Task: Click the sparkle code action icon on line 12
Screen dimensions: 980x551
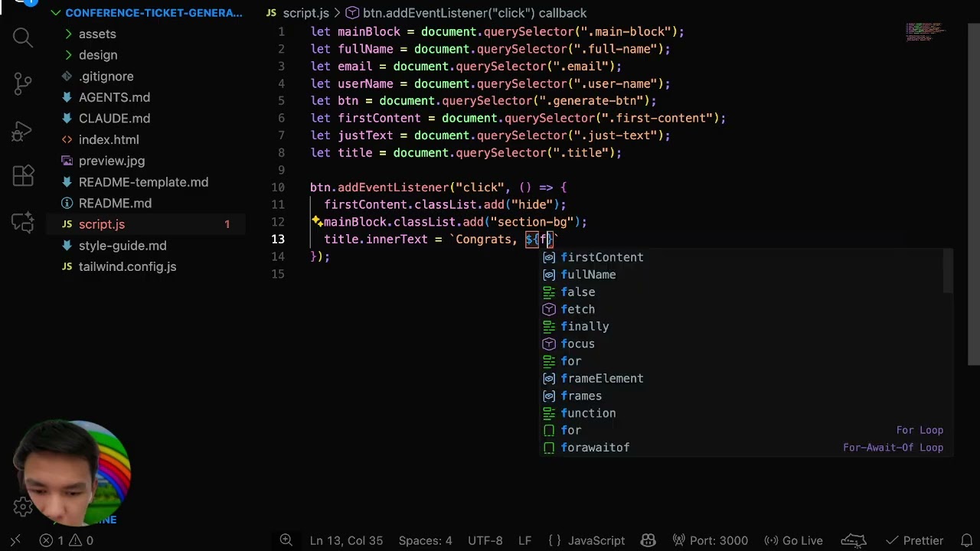Action: [x=316, y=222]
